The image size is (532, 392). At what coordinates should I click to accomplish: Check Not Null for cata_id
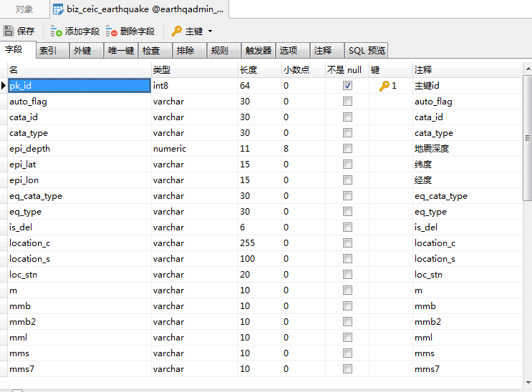pos(347,117)
